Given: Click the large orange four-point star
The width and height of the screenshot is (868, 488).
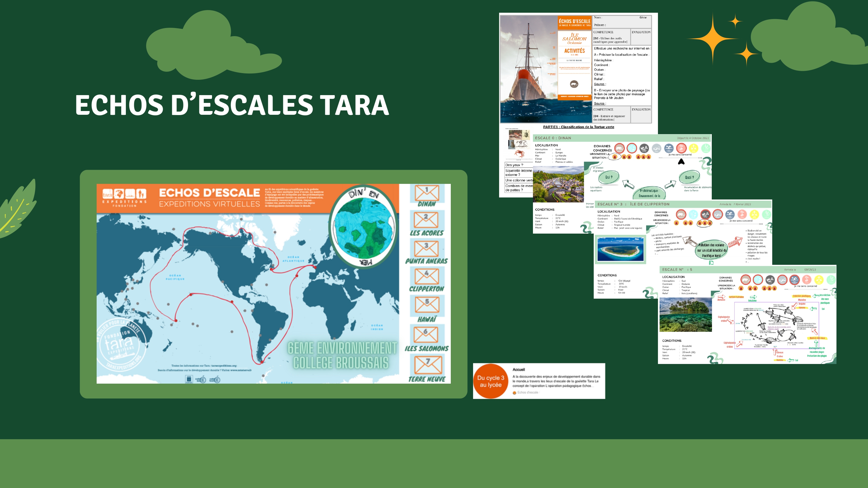Looking at the screenshot, I should coord(712,39).
